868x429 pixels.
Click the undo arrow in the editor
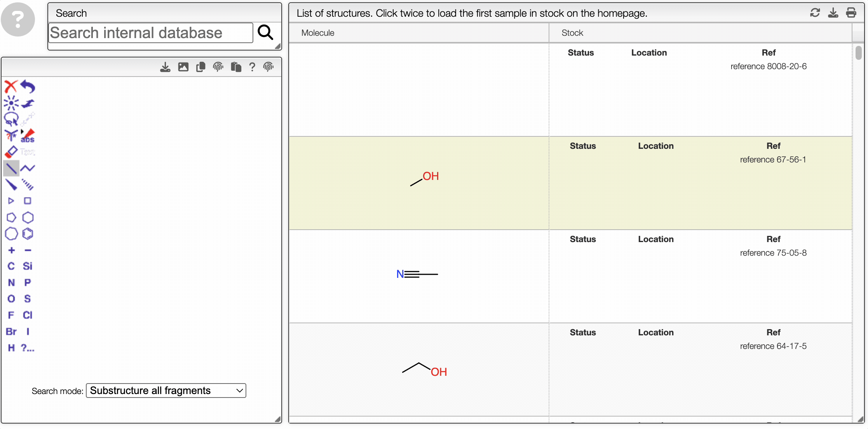pyautogui.click(x=28, y=86)
